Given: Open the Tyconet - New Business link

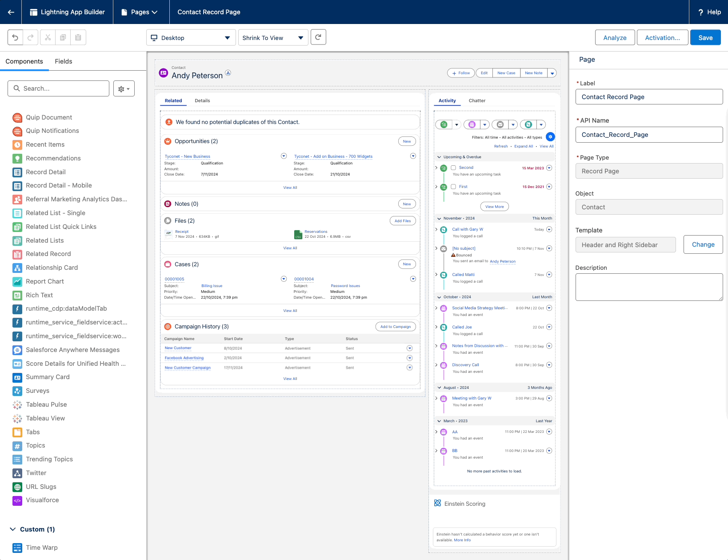Looking at the screenshot, I should pos(187,156).
